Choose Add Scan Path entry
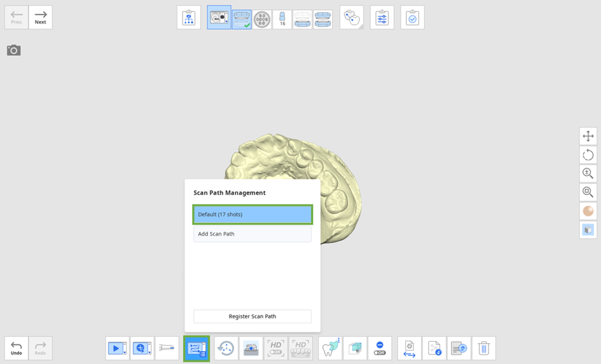 [252, 234]
